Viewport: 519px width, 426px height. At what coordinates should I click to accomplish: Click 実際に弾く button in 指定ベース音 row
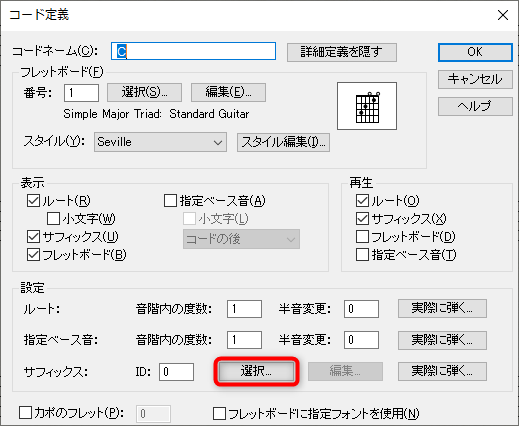(x=442, y=340)
